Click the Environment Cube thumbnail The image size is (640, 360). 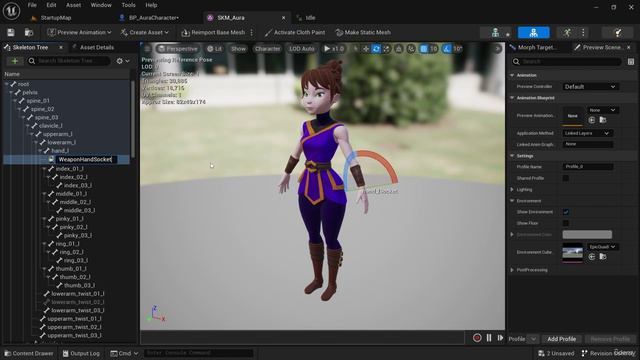coord(572,253)
